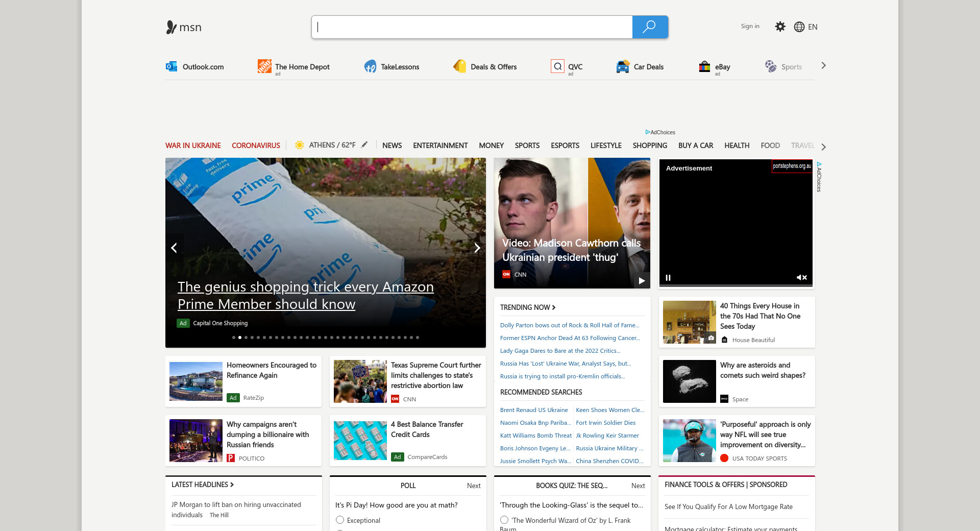Click the globe language icon
This screenshot has height=531, width=980.
click(799, 27)
